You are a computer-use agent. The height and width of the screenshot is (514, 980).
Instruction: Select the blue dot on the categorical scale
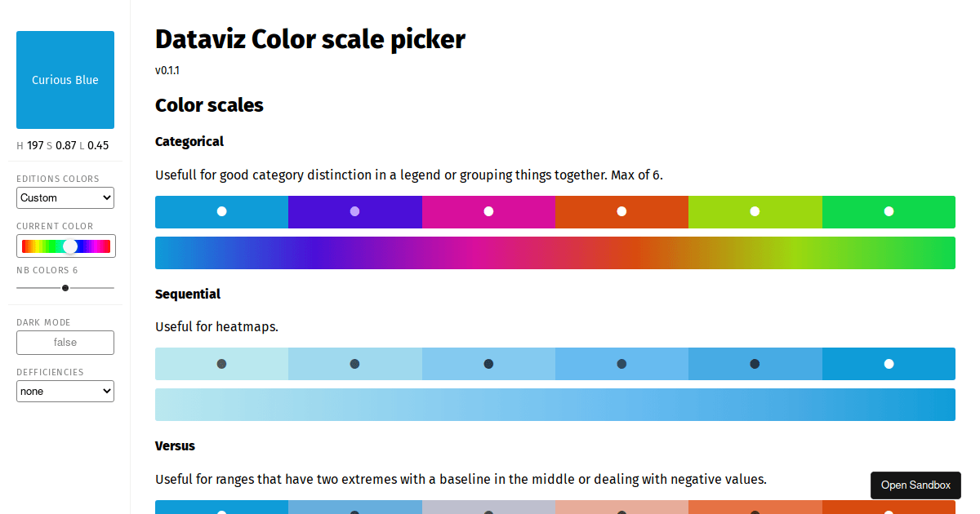click(220, 211)
